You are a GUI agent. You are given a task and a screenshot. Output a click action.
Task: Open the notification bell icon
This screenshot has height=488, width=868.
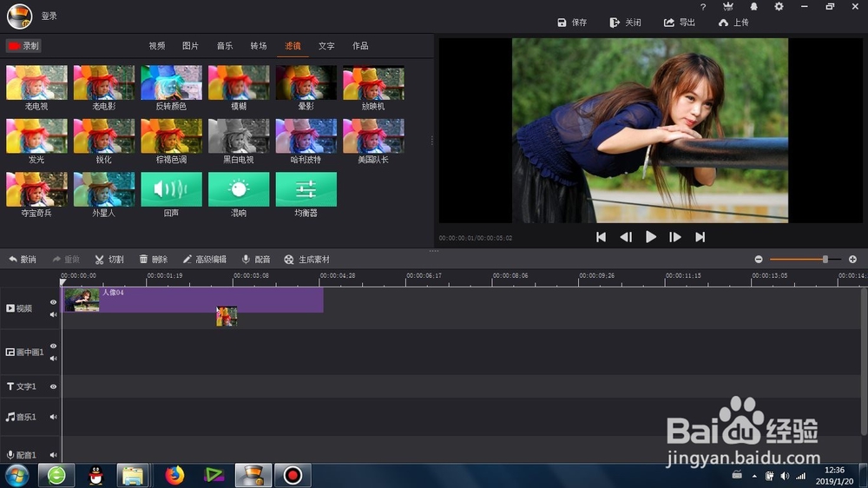coord(753,7)
